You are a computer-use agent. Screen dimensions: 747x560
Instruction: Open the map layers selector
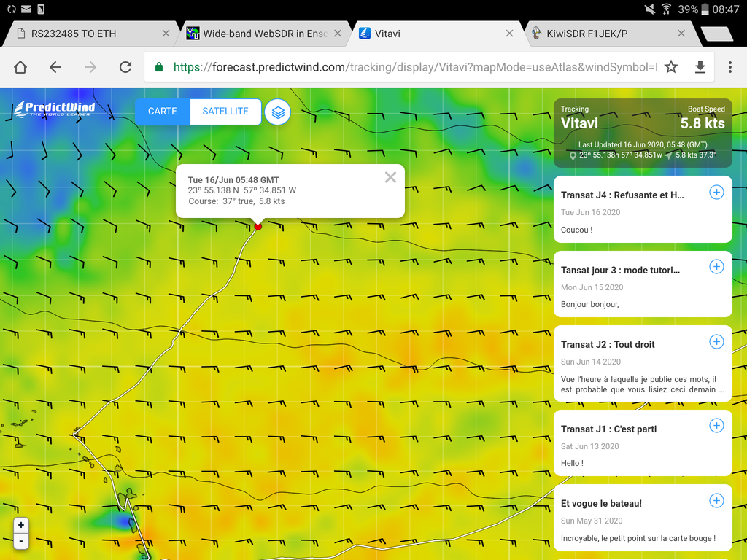(x=278, y=112)
